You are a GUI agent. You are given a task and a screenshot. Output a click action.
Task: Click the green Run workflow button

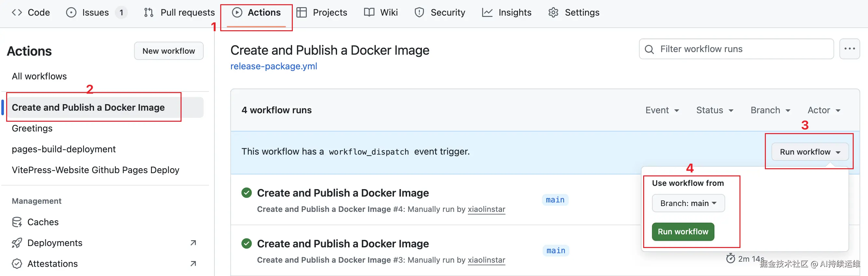point(683,231)
